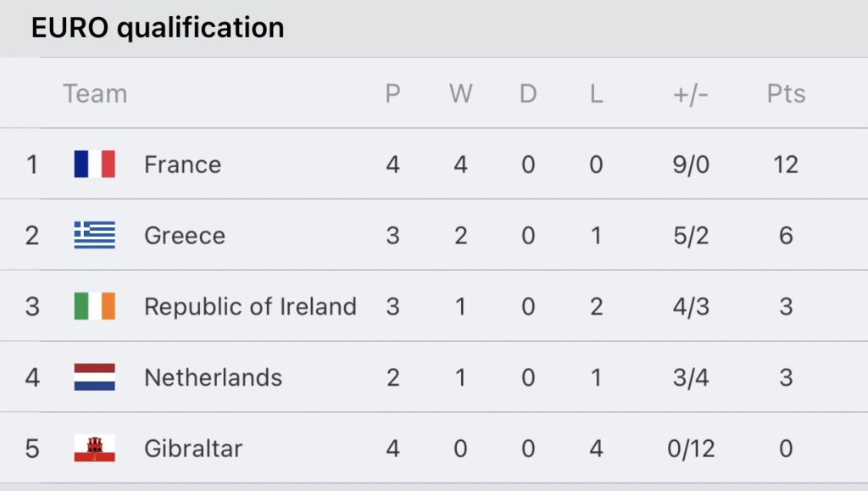
Task: Tap Gibraltar's 0/12 goal difference
Action: (691, 449)
